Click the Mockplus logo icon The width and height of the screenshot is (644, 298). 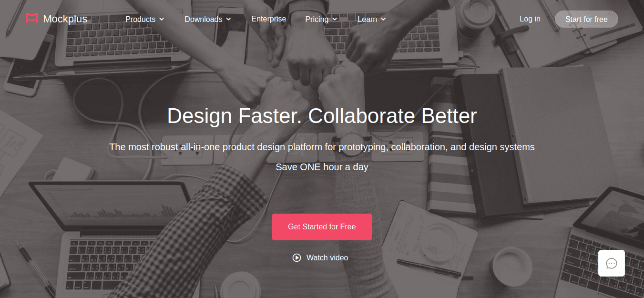pos(31,19)
